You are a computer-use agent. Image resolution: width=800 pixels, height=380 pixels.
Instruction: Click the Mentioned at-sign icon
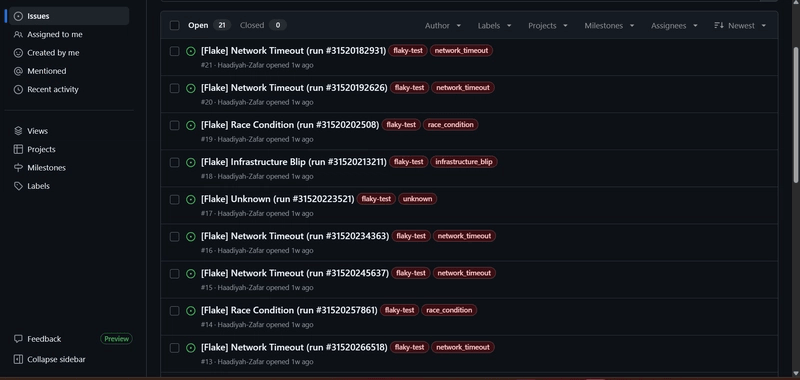pos(18,71)
